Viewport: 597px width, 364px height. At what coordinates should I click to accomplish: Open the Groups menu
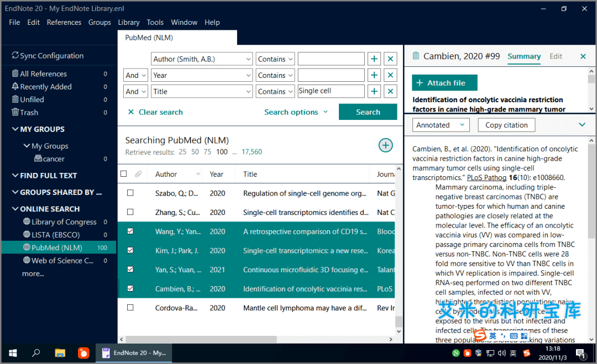tap(99, 23)
